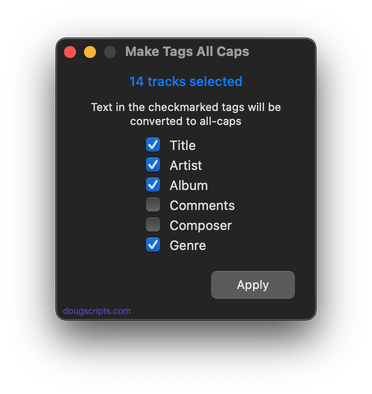Click the Apply button
The width and height of the screenshot is (372, 394).
point(253,285)
